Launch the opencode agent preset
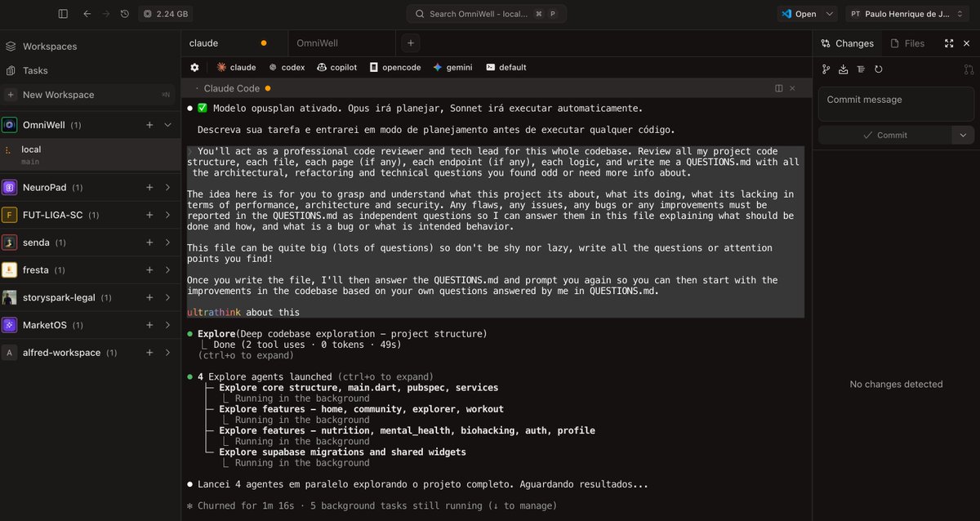The image size is (980, 521). point(395,67)
